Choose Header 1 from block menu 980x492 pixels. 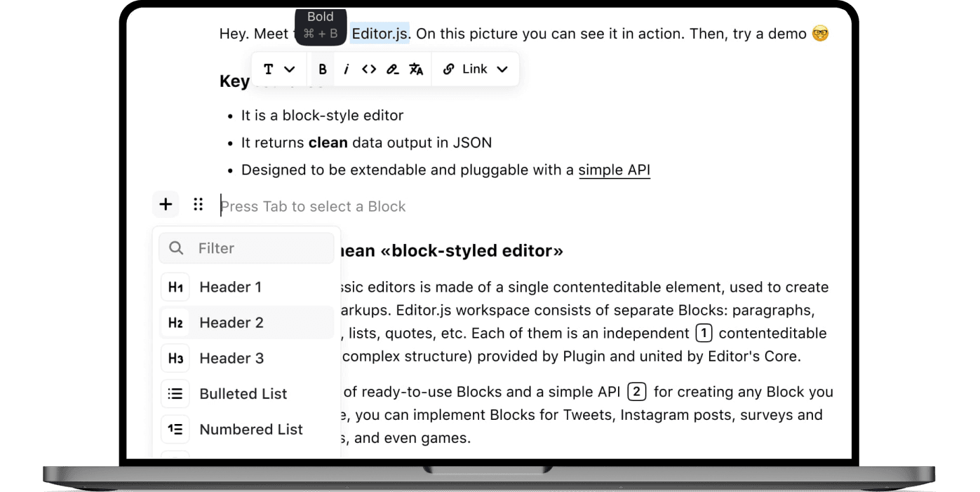click(x=246, y=287)
